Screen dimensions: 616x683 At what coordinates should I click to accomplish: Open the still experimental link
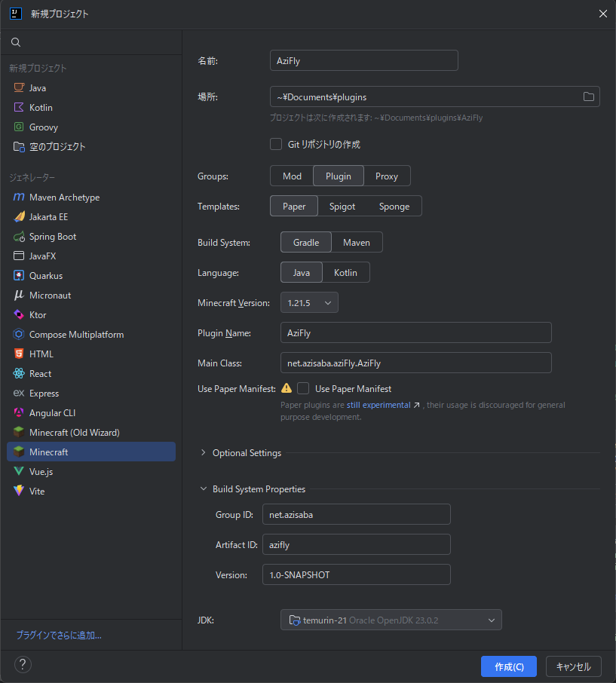378,405
